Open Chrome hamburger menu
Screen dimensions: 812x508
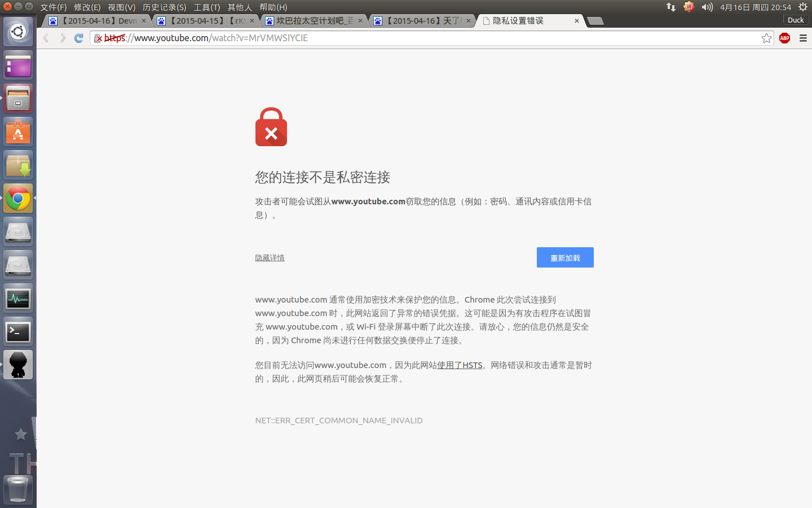tap(803, 38)
